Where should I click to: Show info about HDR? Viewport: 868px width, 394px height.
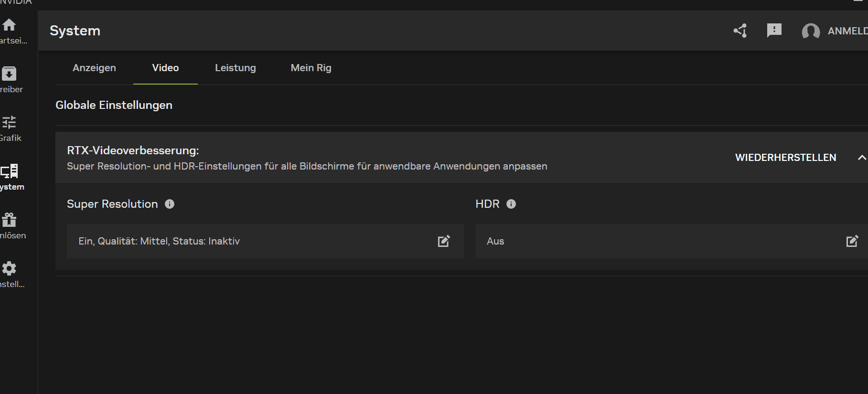(511, 204)
